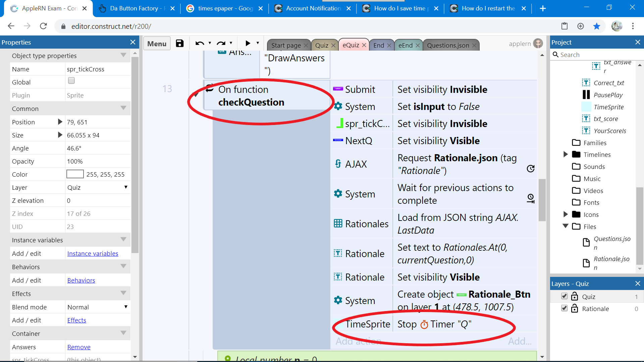Switch to the End tab
The image size is (644, 362).
pos(379,45)
